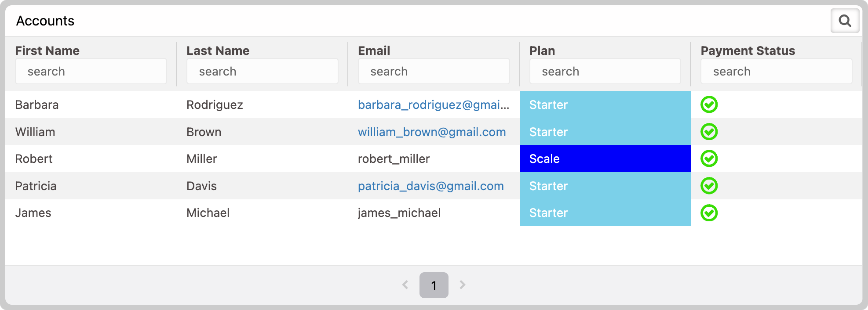Go to next page with right chevron
868x310 pixels.
pyautogui.click(x=463, y=285)
